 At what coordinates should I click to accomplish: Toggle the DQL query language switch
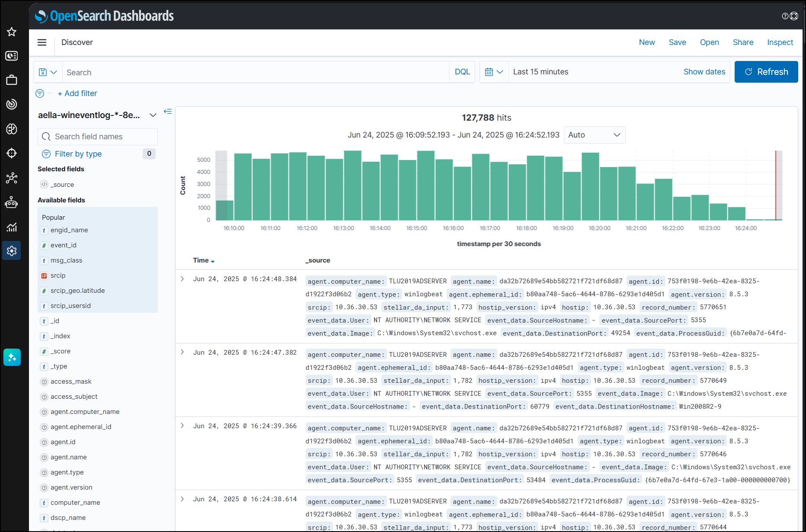462,72
